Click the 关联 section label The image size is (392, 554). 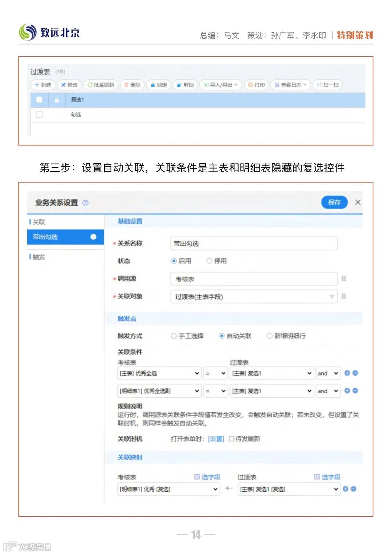39,222
